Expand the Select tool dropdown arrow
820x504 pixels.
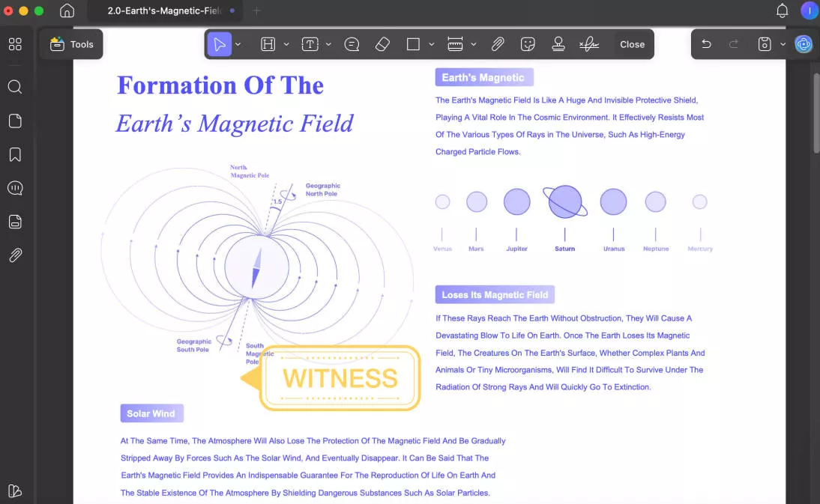(x=238, y=44)
